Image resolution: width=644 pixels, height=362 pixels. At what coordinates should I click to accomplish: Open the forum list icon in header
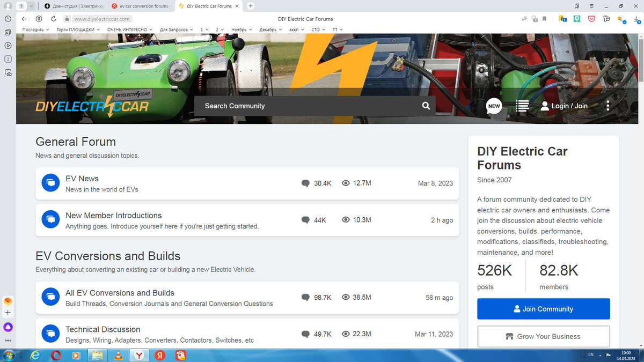pyautogui.click(x=522, y=106)
